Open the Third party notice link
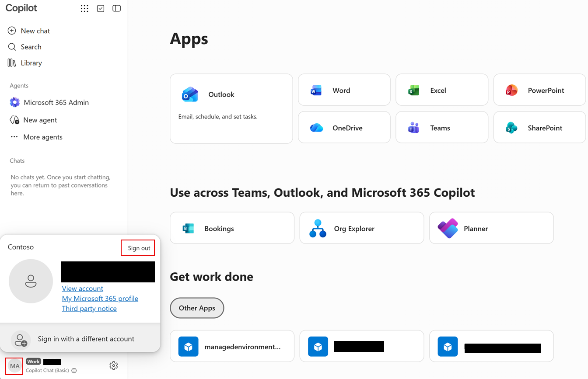Screen dimensions: 588x379 tap(89, 309)
